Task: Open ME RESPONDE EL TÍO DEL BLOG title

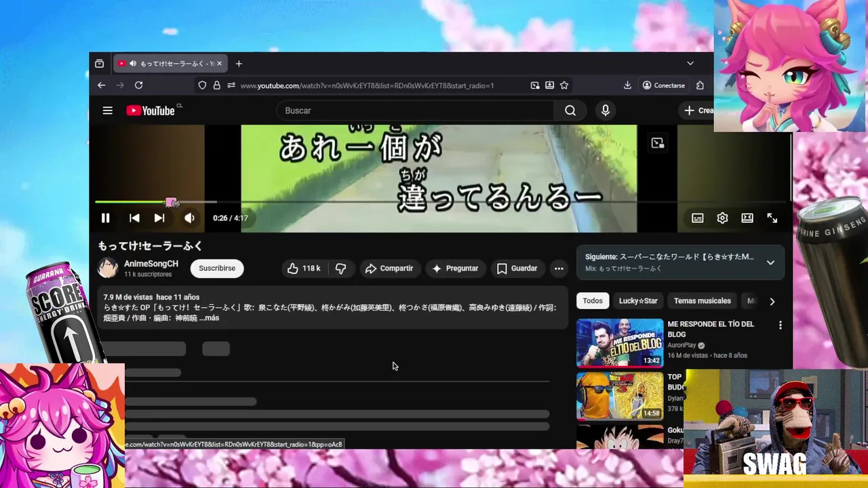Action: [711, 329]
